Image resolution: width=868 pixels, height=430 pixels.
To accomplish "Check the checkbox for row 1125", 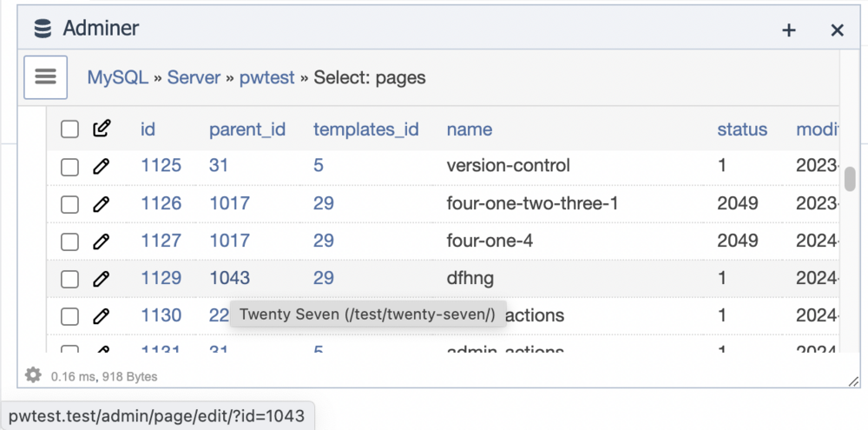I will (x=69, y=166).
